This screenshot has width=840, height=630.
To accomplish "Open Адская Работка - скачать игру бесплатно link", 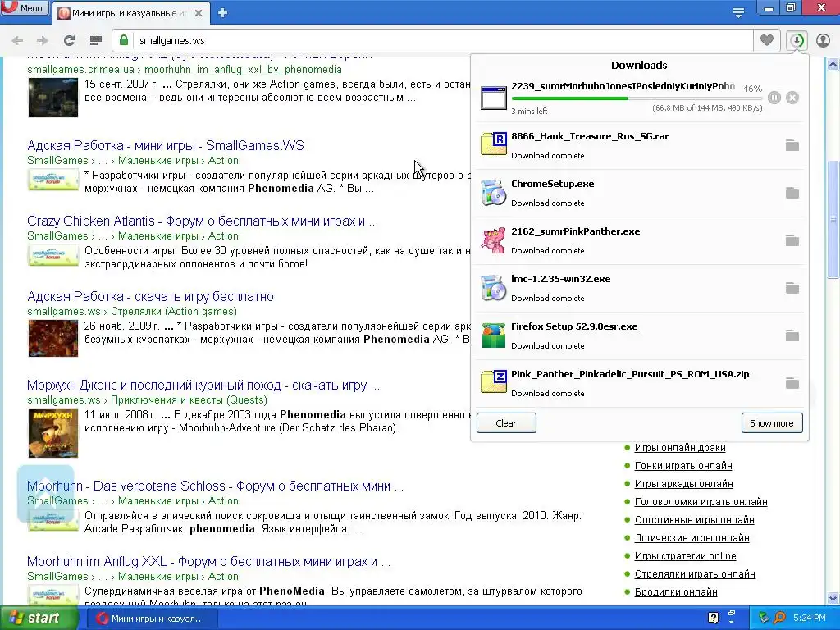I will pos(151,296).
